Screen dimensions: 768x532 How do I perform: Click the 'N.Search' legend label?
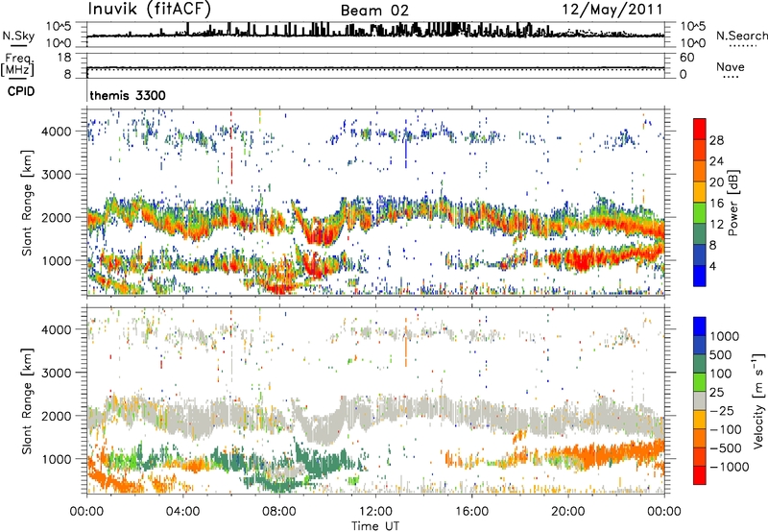point(741,36)
